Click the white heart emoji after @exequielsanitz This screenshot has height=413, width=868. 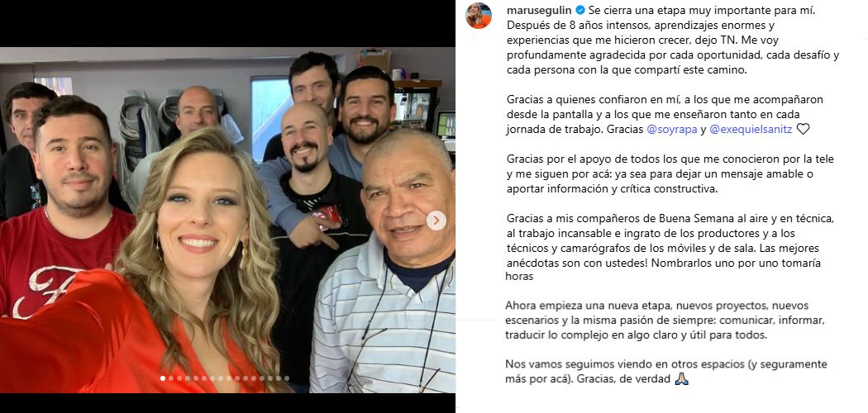pyautogui.click(x=803, y=130)
